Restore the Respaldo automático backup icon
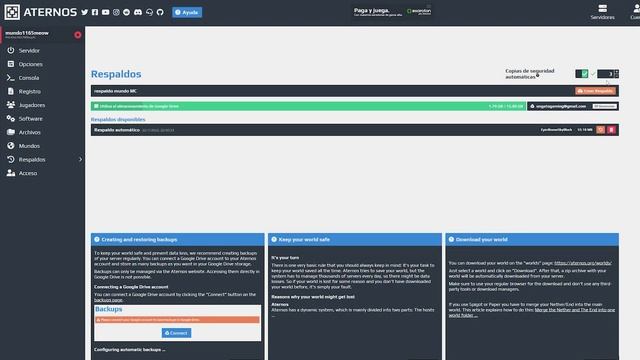Viewport: 640px width, 360px height. click(x=600, y=130)
